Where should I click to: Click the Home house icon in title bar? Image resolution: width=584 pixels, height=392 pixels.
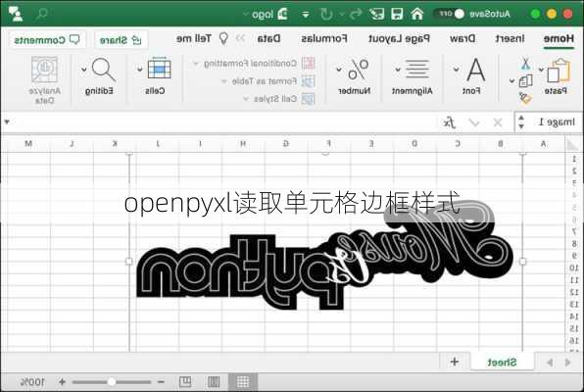417,14
